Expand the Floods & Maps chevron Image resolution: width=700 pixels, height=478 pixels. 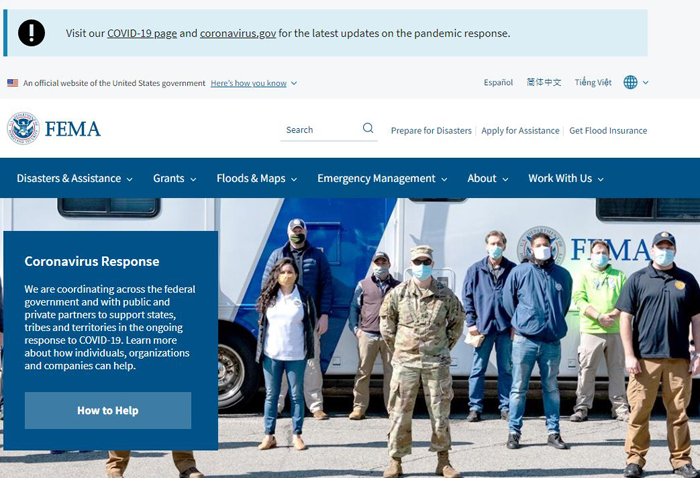294,179
